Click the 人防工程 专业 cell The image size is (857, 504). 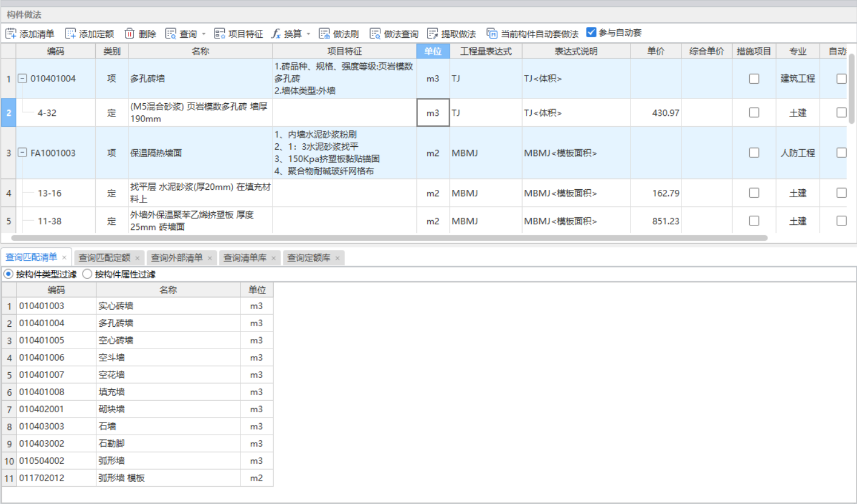(x=798, y=153)
